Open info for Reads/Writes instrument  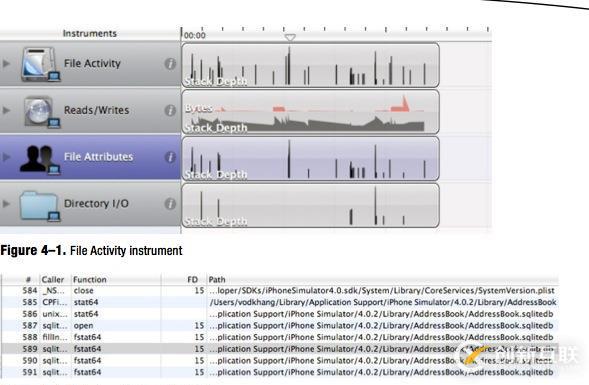[170, 110]
